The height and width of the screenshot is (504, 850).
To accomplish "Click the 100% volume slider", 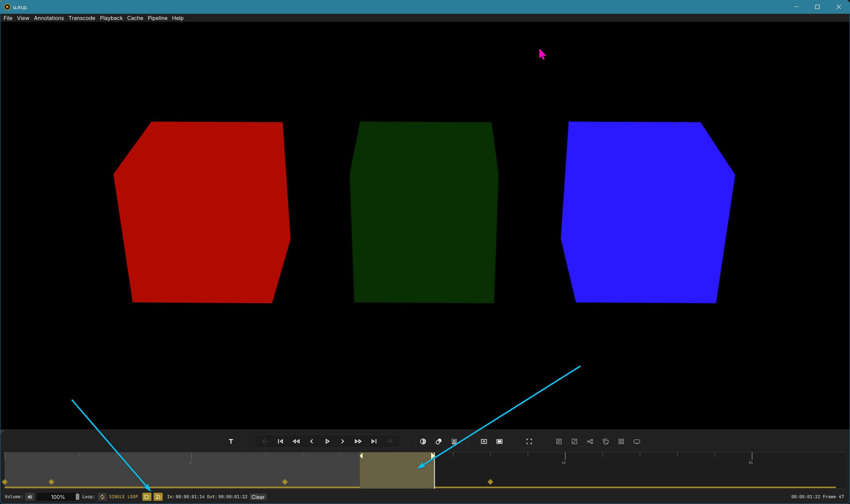I will [58, 497].
